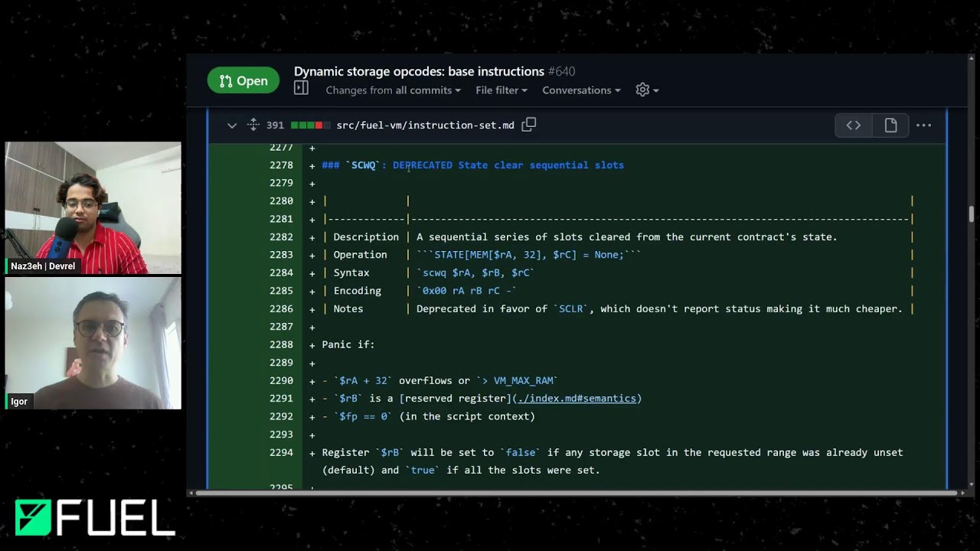Viewport: 980px width, 551px height.
Task: Click the '0x00 rA rB rC -' encoding text
Action: pos(466,291)
